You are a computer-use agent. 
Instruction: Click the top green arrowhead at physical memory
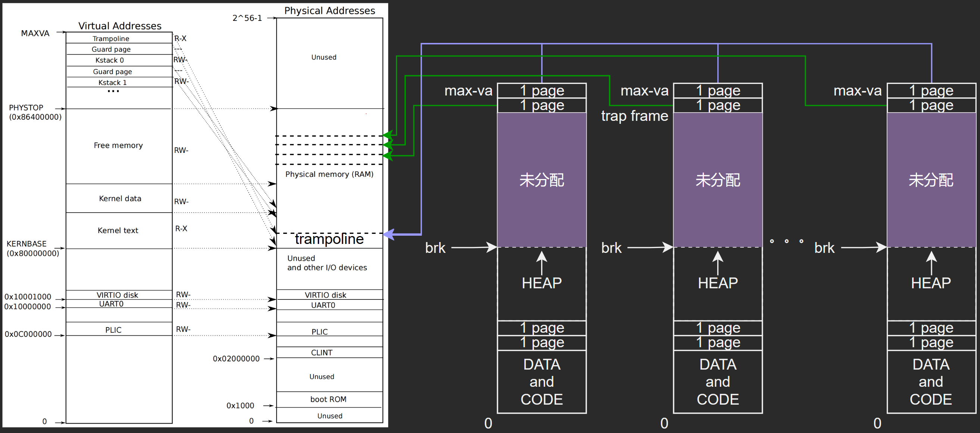click(388, 135)
